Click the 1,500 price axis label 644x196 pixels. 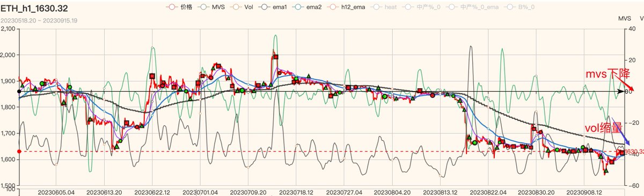(9, 185)
